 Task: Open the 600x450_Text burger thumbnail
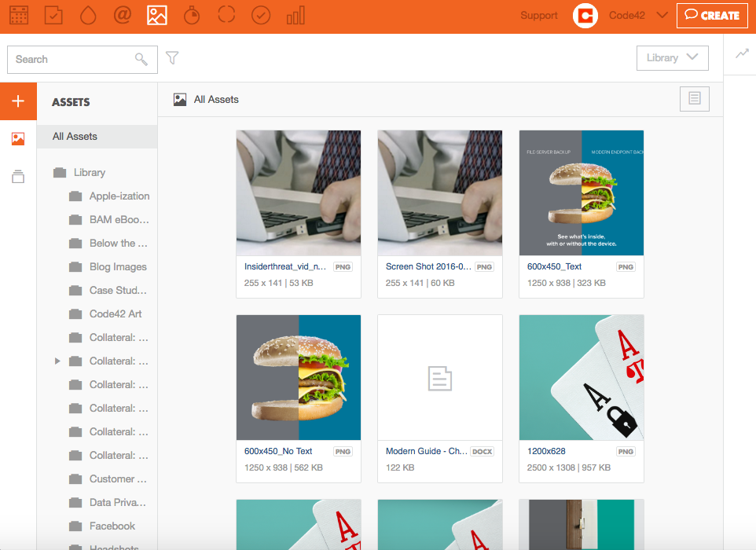[x=582, y=192]
